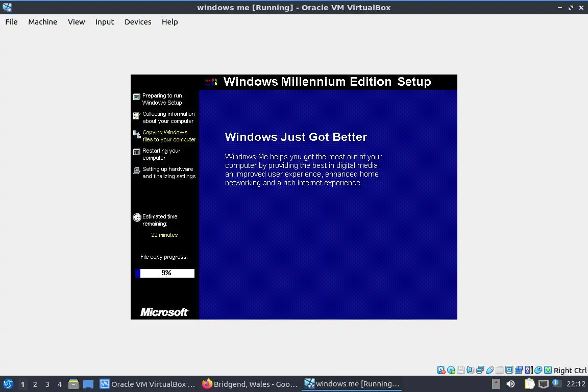Click the Restarting your computer step

(x=161, y=154)
